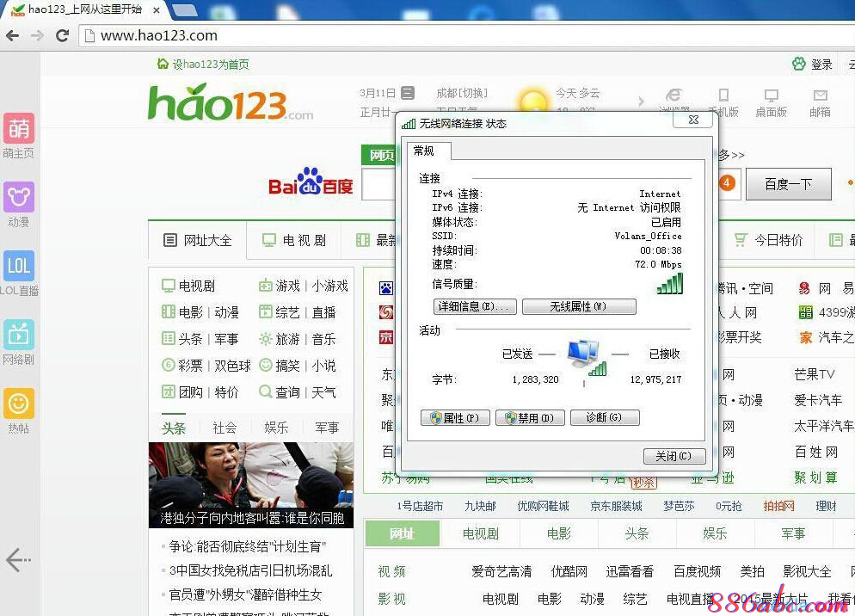This screenshot has height=616, width=855.
Task: Select the 社会 news tab
Action: click(225, 428)
